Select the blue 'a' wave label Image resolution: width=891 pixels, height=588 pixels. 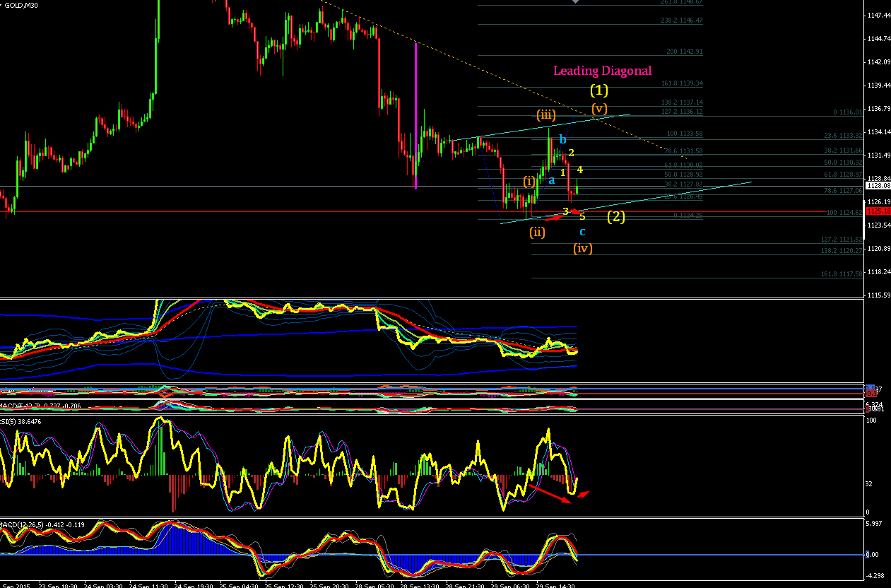point(552,180)
